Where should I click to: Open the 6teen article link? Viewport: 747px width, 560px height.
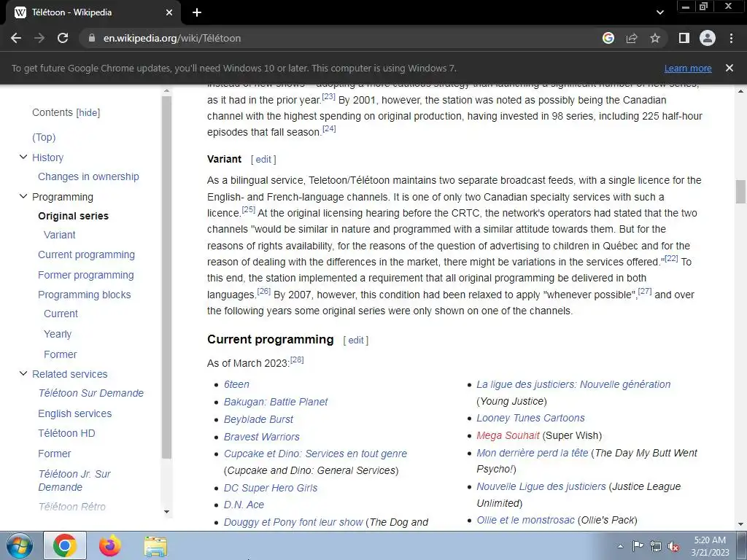pyautogui.click(x=237, y=384)
